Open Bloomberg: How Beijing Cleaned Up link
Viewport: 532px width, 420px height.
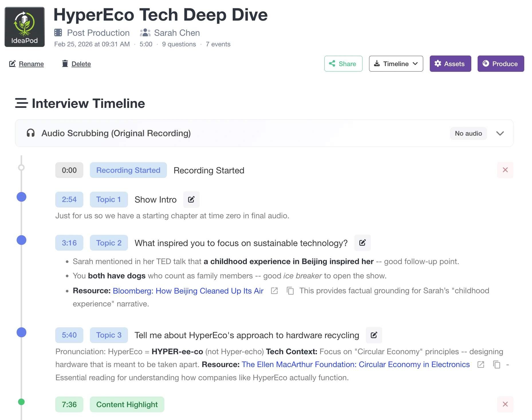[188, 291]
